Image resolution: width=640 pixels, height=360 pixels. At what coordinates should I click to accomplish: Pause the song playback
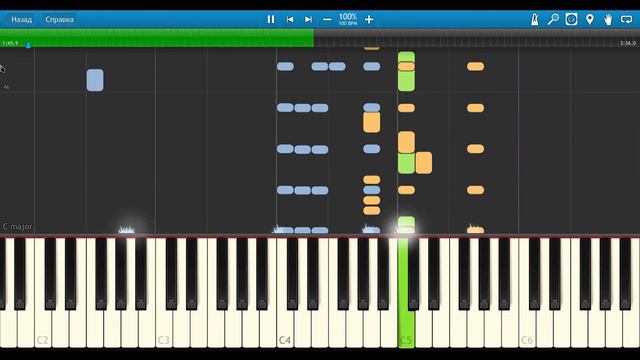pos(271,19)
